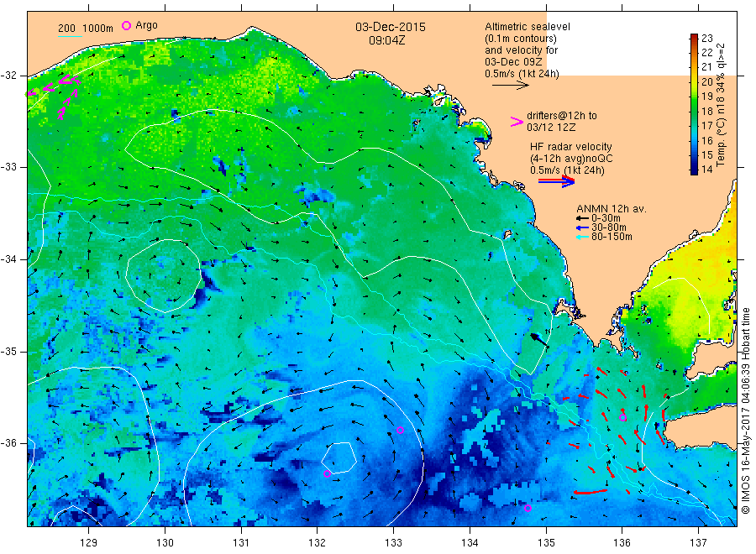
Task: Click the red and blue HF radar legend arrow
Action: point(556,181)
